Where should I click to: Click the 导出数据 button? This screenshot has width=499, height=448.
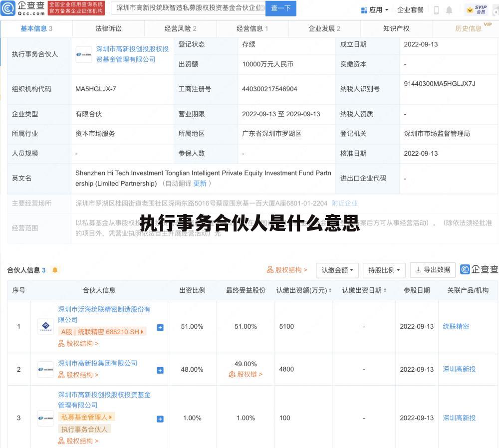point(433,270)
